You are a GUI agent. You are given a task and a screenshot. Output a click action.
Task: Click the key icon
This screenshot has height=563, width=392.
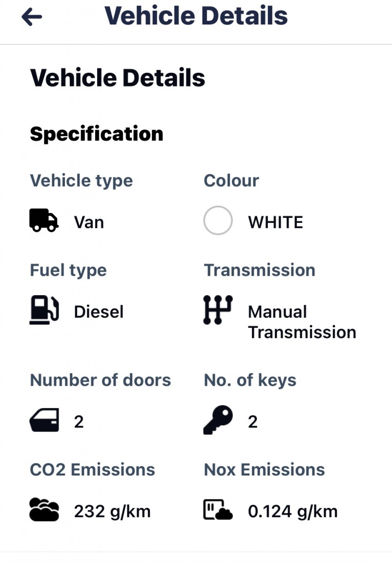click(218, 420)
